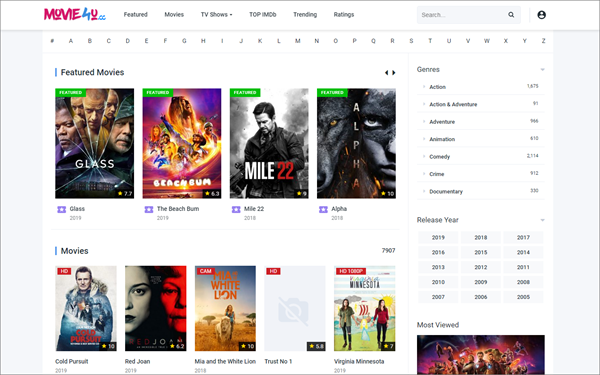Filter titles by letter A
This screenshot has width=600, height=375.
click(x=71, y=41)
